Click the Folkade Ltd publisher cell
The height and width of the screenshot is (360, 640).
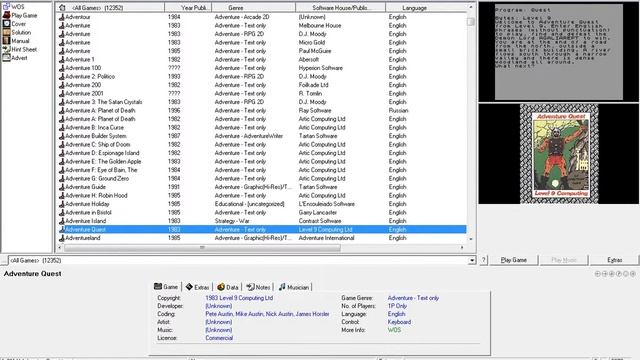[313, 85]
